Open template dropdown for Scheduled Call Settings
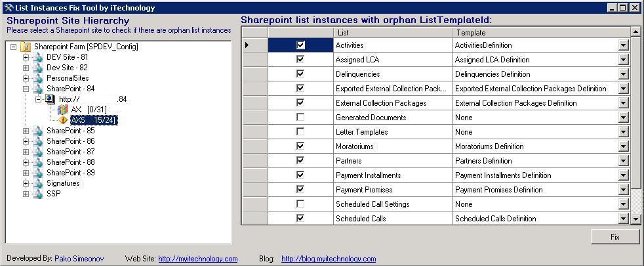Image resolution: width=644 pixels, height=266 pixels. point(624,204)
